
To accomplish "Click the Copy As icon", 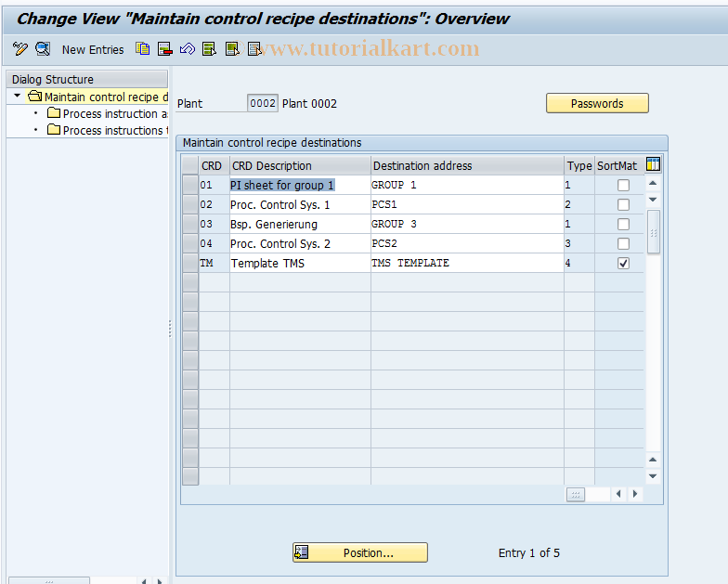I will pyautogui.click(x=143, y=48).
